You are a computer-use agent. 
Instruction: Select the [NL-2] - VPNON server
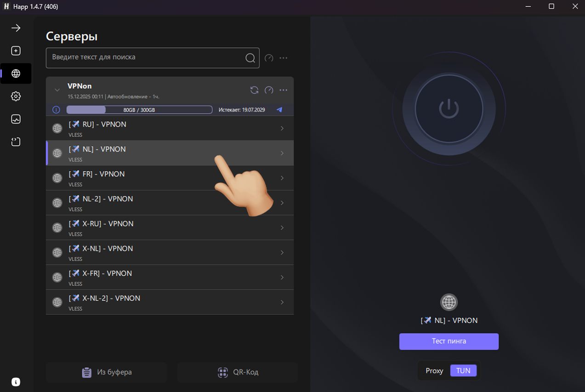[170, 203]
